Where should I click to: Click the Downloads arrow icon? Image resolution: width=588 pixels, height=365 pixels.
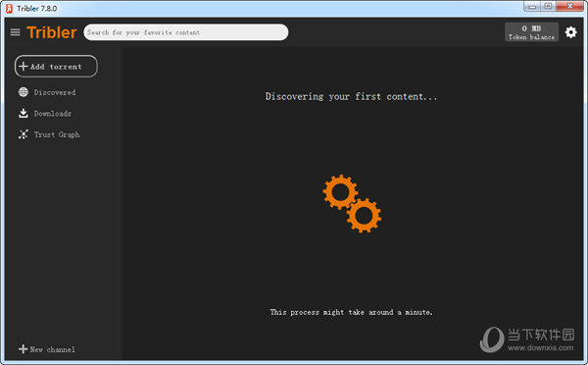tap(24, 113)
